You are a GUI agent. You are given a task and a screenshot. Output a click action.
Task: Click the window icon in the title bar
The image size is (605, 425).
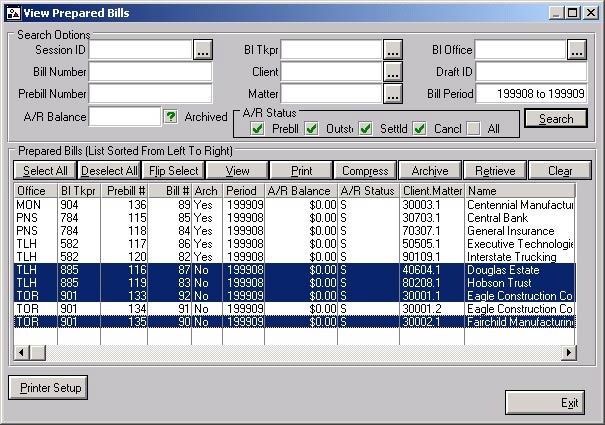(13, 13)
